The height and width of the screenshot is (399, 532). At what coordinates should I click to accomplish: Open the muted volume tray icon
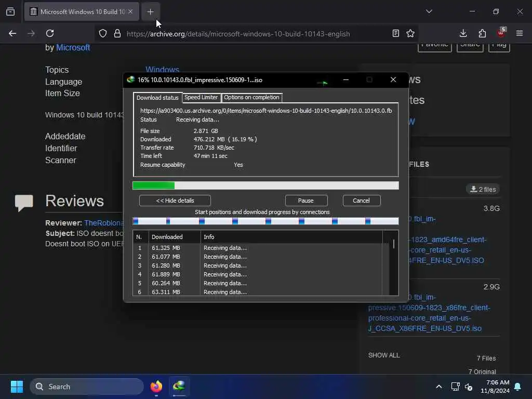coord(469,387)
